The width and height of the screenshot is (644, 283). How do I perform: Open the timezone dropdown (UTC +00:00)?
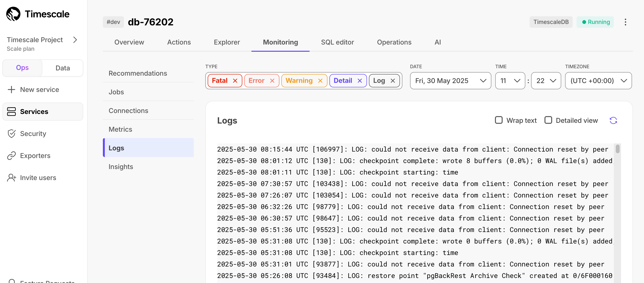(x=598, y=81)
